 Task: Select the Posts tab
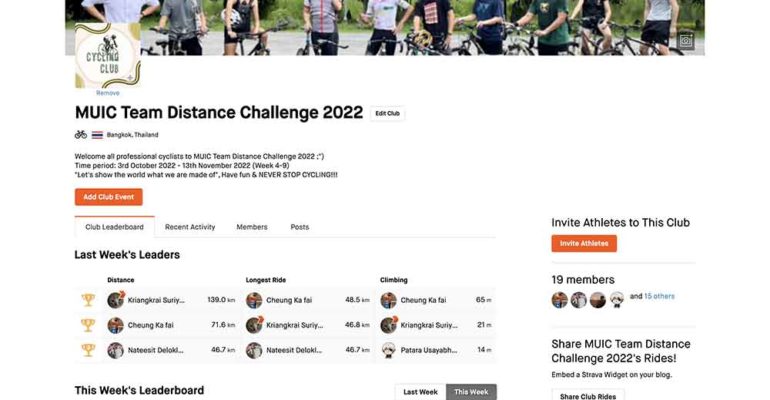300,227
